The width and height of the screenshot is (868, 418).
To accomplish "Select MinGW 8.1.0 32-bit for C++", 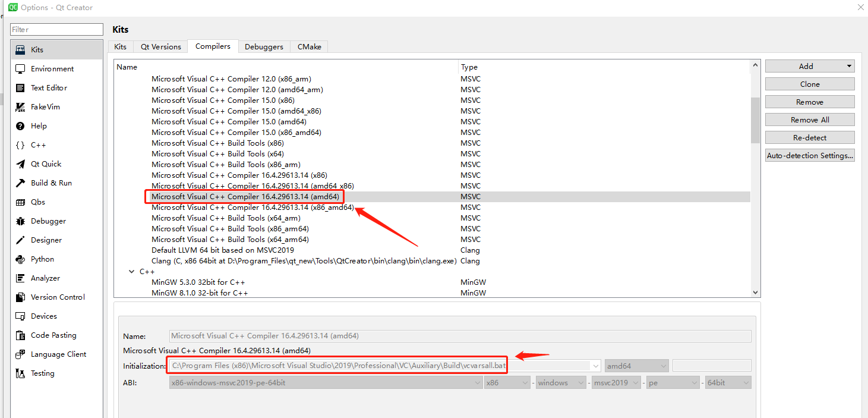I will pos(432,293).
